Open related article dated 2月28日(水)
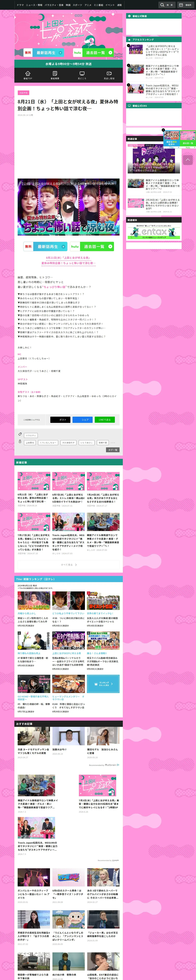Viewport: 196px width, 980px height. (x=154, y=206)
